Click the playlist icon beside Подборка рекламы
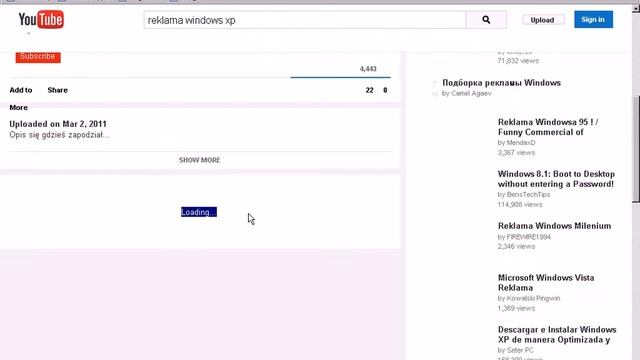Image resolution: width=640 pixels, height=360 pixels. pos(435,89)
